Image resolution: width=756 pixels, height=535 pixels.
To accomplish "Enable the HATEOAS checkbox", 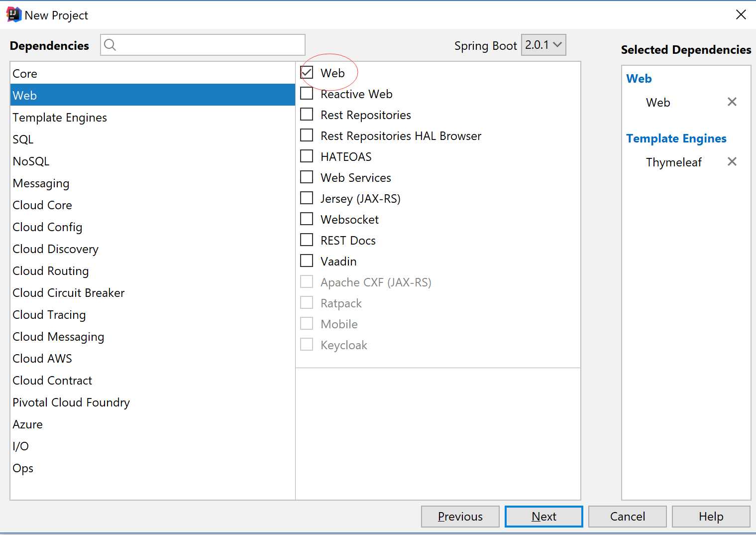I will pos(307,156).
